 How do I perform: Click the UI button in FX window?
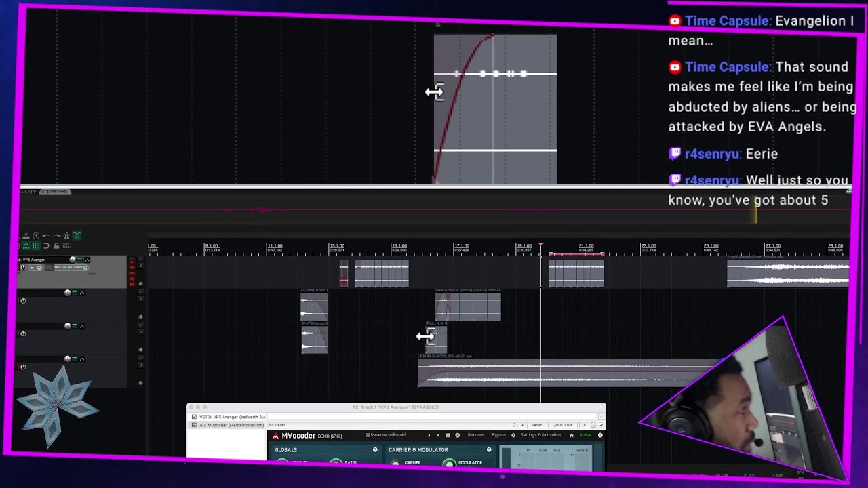(584, 425)
